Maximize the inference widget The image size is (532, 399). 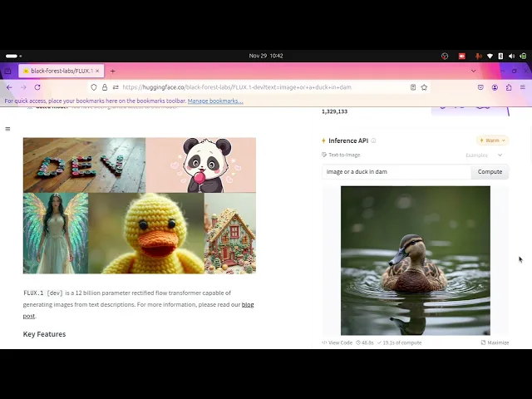[x=495, y=342]
